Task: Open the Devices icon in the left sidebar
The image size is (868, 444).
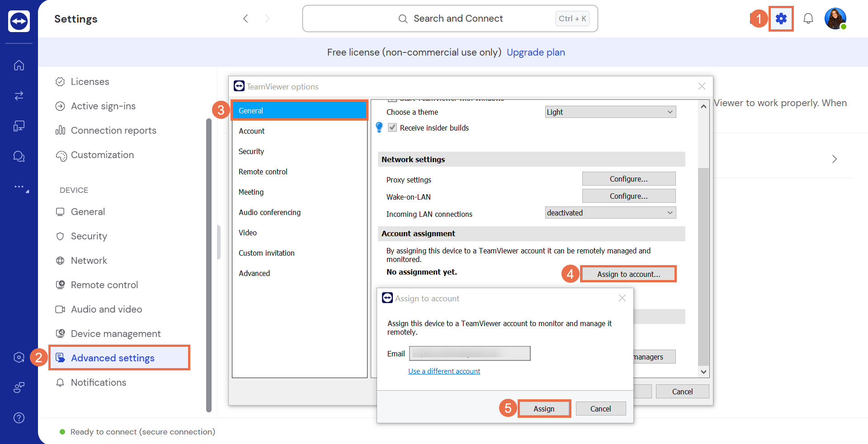Action: pos(19,126)
